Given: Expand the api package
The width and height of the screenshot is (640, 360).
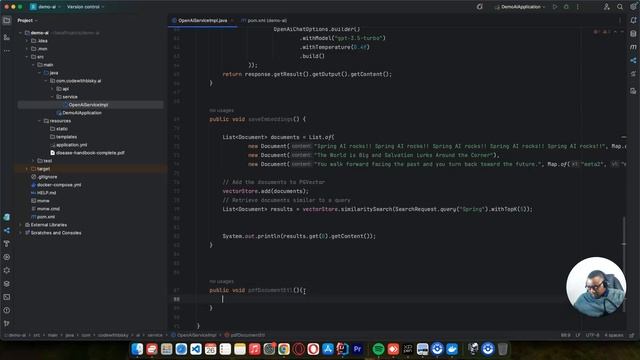Looking at the screenshot, I should click(52, 89).
